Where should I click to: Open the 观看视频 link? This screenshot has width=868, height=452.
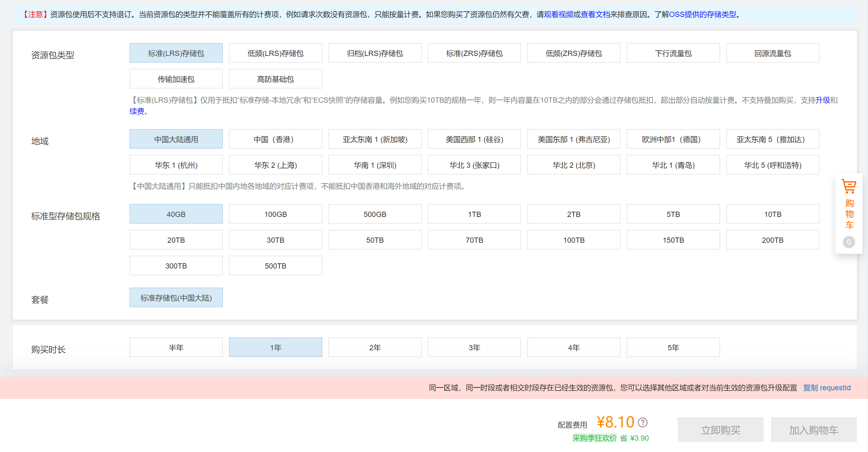tap(558, 14)
